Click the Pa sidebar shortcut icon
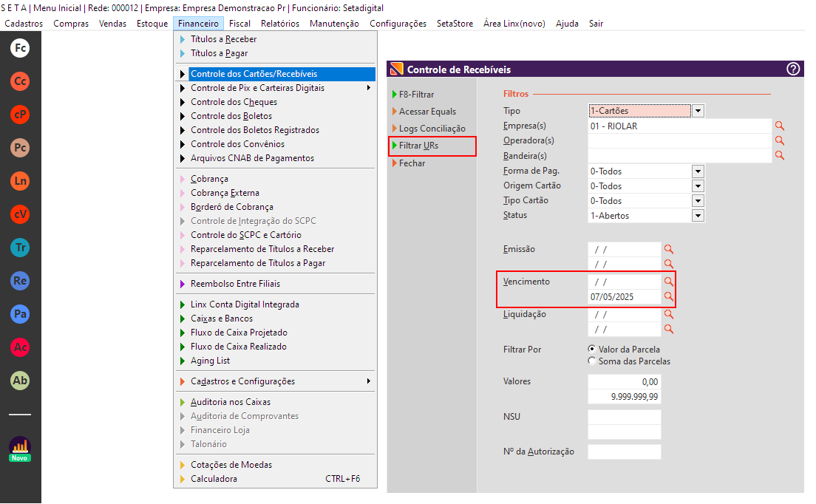 pyautogui.click(x=20, y=314)
